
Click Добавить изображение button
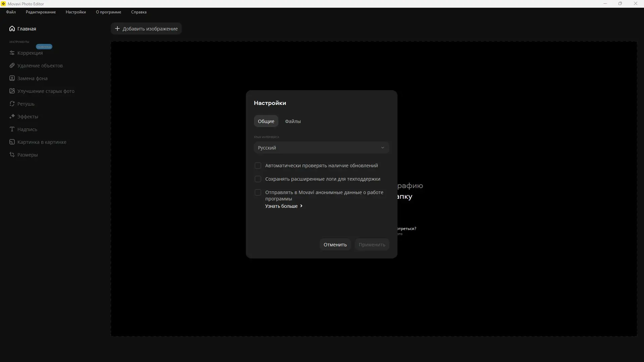146,28
